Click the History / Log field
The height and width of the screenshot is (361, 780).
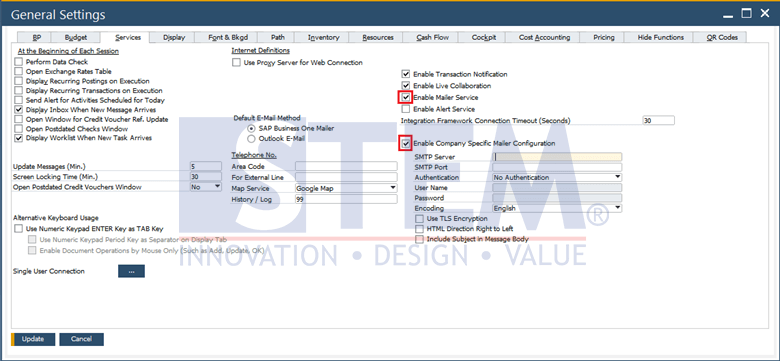point(346,199)
